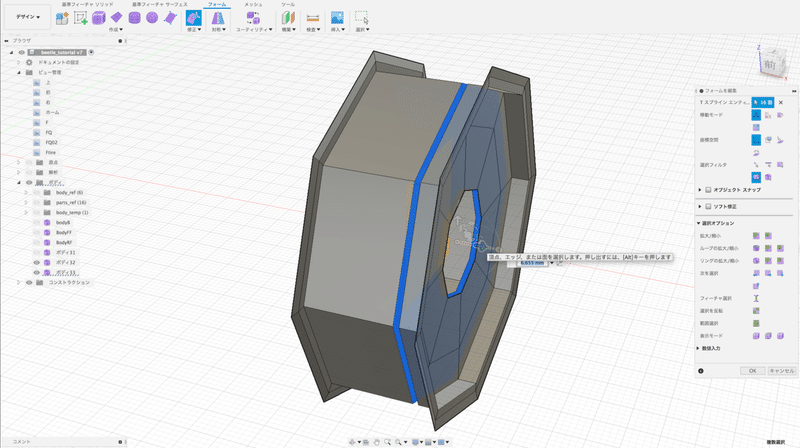Choose the Cylinder form primitive icon
The image size is (800, 448).
(x=134, y=18)
